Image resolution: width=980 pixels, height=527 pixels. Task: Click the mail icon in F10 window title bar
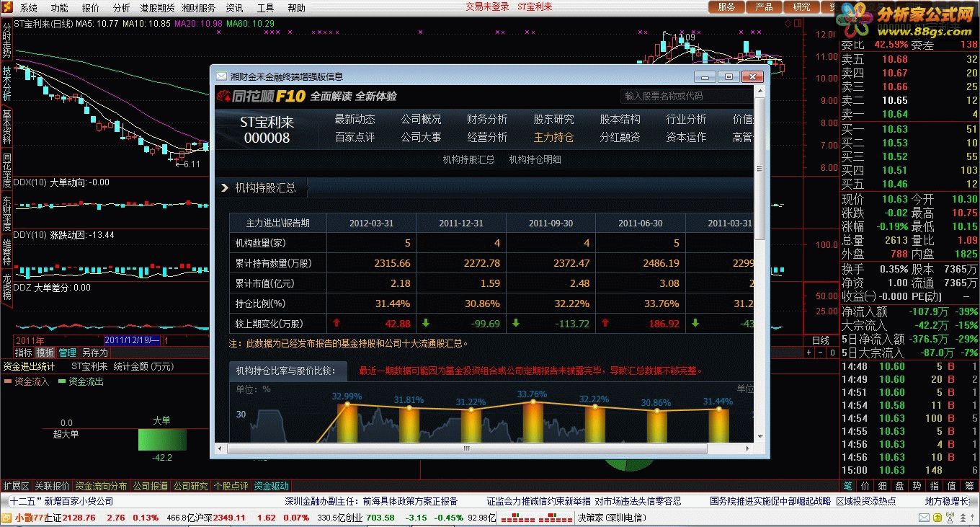[x=220, y=76]
